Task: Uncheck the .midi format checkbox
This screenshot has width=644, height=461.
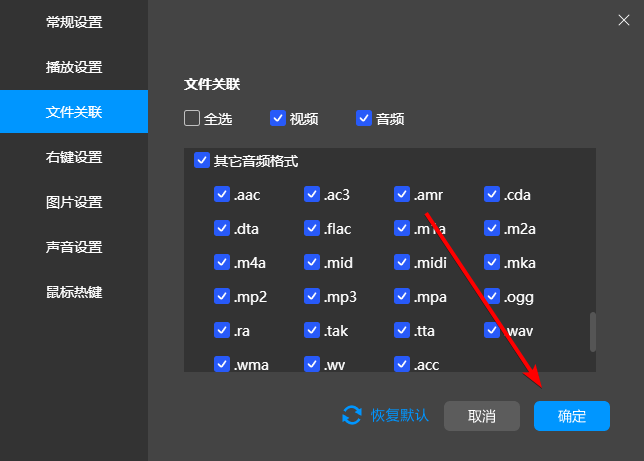Action: tap(402, 263)
